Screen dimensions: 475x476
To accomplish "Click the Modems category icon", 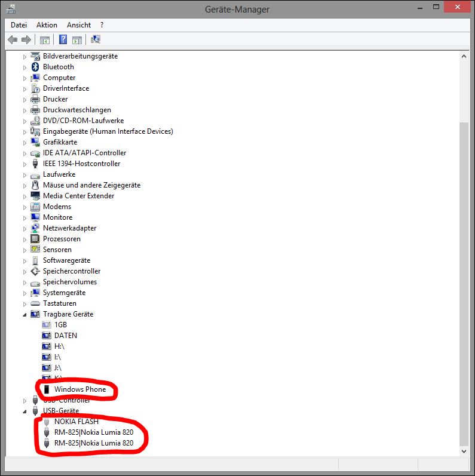I will (x=35, y=207).
